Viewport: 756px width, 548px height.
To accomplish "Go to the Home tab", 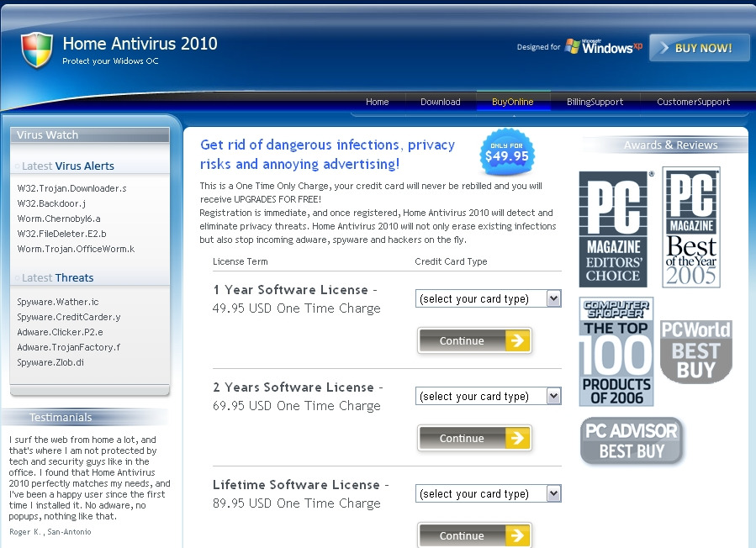I will [377, 102].
